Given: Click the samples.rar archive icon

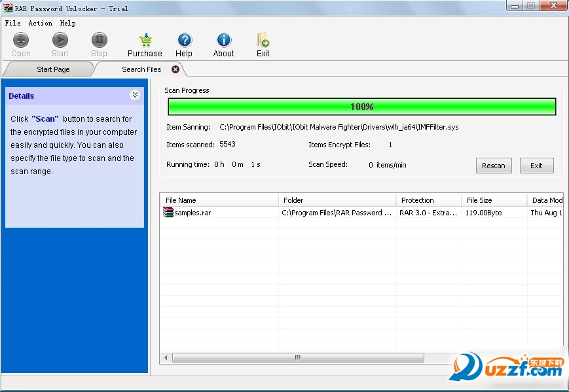Looking at the screenshot, I should tap(168, 212).
